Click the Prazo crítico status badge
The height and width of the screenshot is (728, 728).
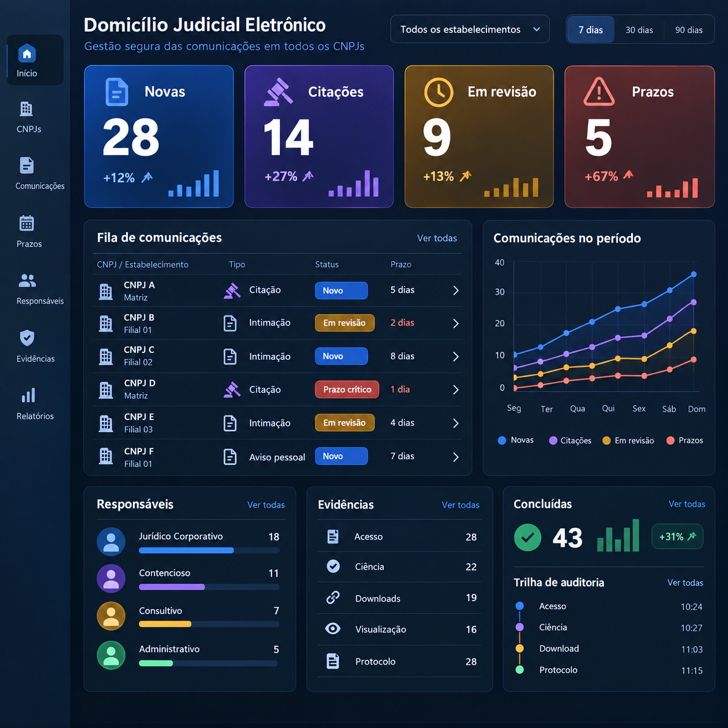pyautogui.click(x=347, y=390)
